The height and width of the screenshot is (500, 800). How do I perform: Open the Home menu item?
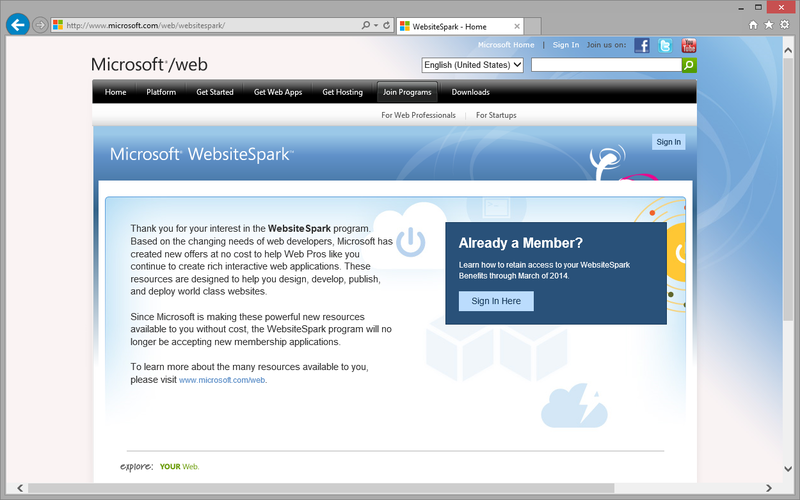click(x=115, y=92)
